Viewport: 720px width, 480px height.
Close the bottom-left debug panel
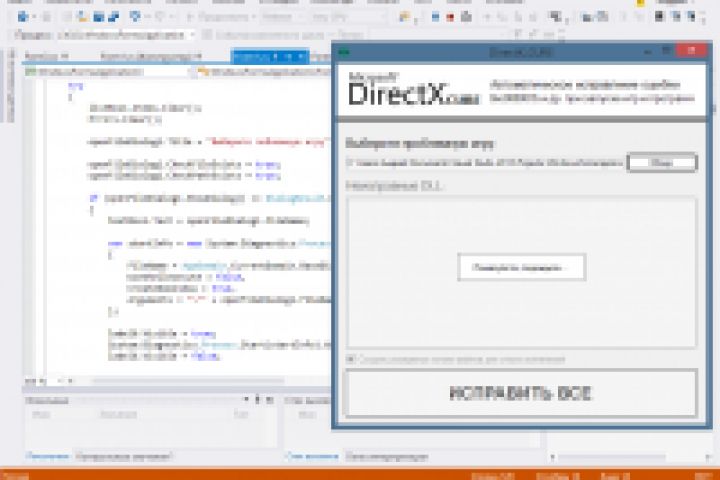pyautogui.click(x=270, y=400)
